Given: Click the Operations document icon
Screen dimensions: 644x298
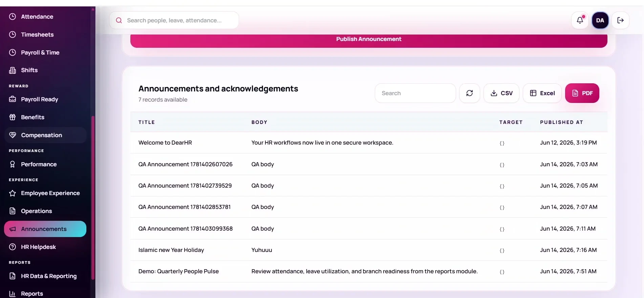Looking at the screenshot, I should pos(13,211).
